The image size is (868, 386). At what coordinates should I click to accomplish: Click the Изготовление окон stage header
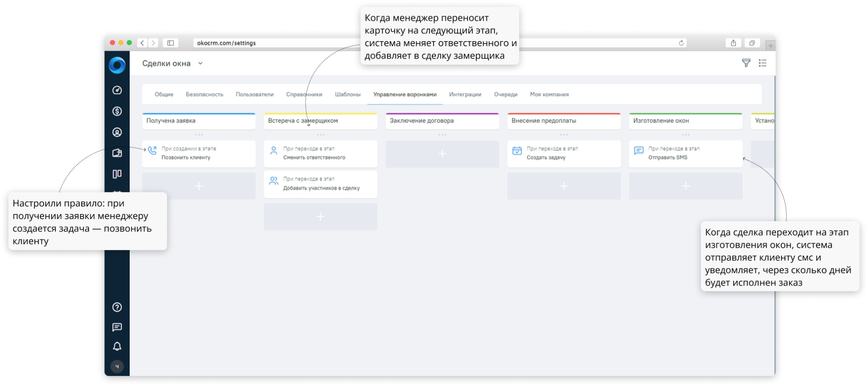point(686,121)
